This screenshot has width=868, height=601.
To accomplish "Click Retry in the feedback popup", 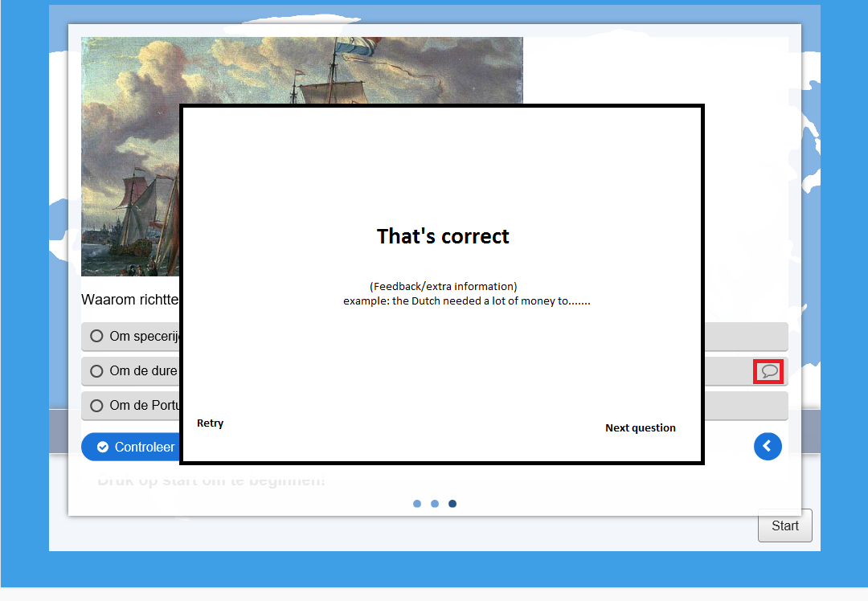I will (x=210, y=423).
